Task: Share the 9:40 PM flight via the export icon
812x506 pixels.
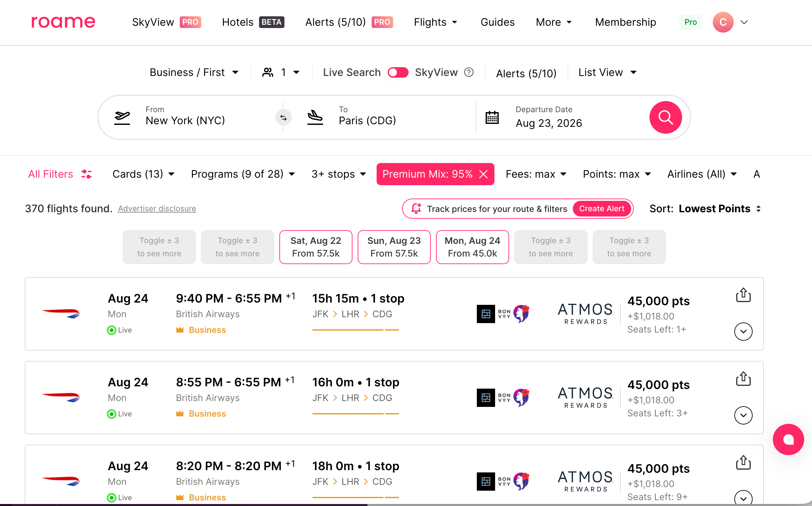Action: (x=743, y=295)
